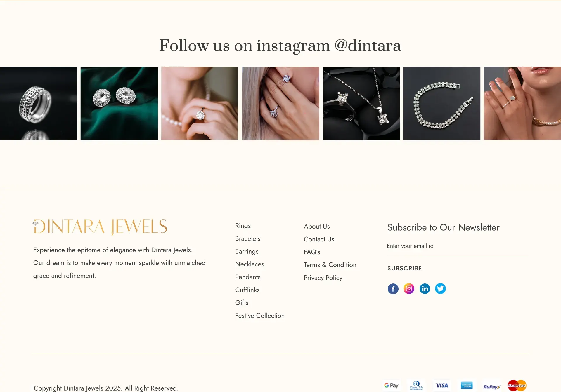Click the Google Pay payment icon

coord(391,386)
